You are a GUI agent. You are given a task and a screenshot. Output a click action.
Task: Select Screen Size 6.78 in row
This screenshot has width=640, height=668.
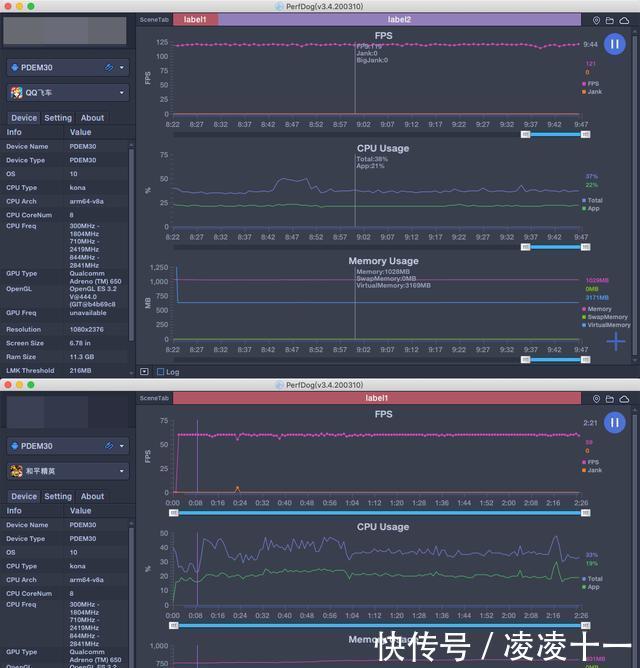tap(64, 343)
